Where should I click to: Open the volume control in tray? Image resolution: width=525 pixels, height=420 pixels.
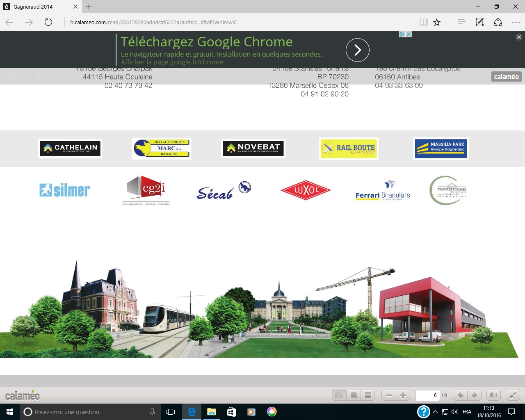coord(454,412)
